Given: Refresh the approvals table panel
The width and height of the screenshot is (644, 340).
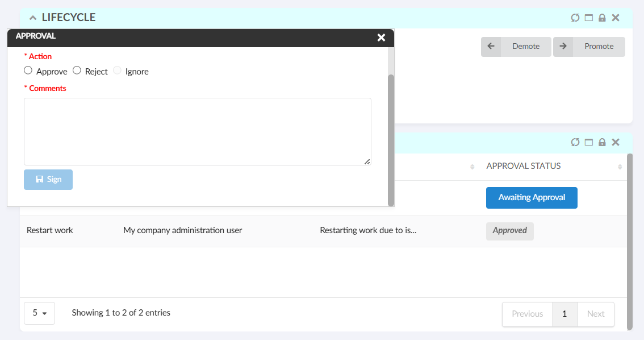Looking at the screenshot, I should coord(575,142).
